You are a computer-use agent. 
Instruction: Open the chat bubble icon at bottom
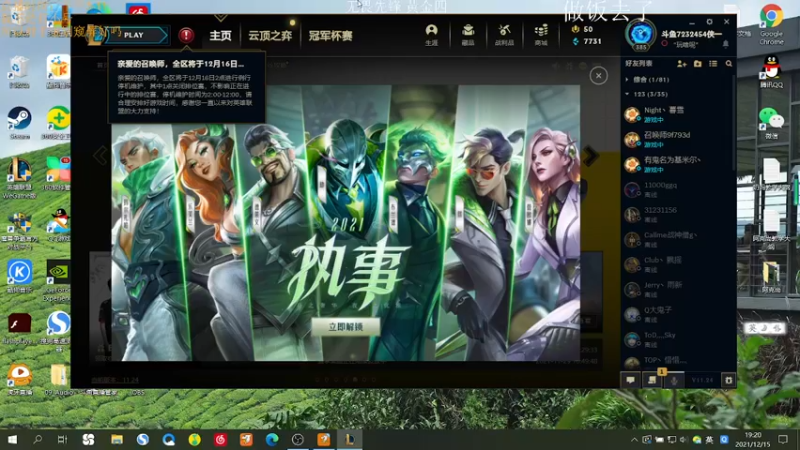pos(631,380)
